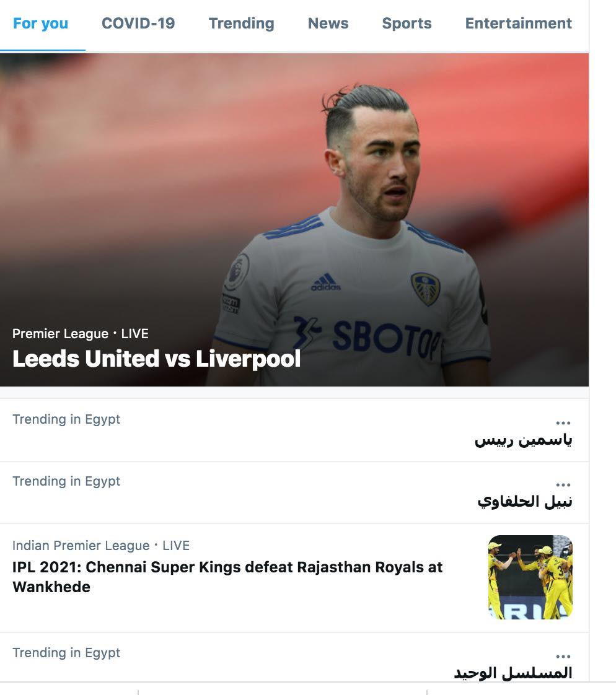Go to the News tab
The image size is (616, 695).
328,24
